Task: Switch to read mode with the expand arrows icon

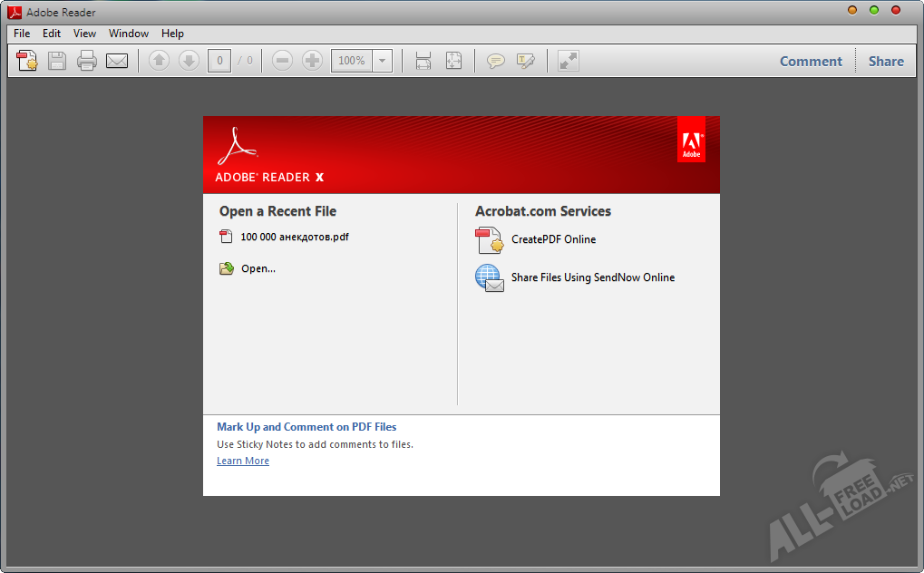Action: [x=569, y=61]
